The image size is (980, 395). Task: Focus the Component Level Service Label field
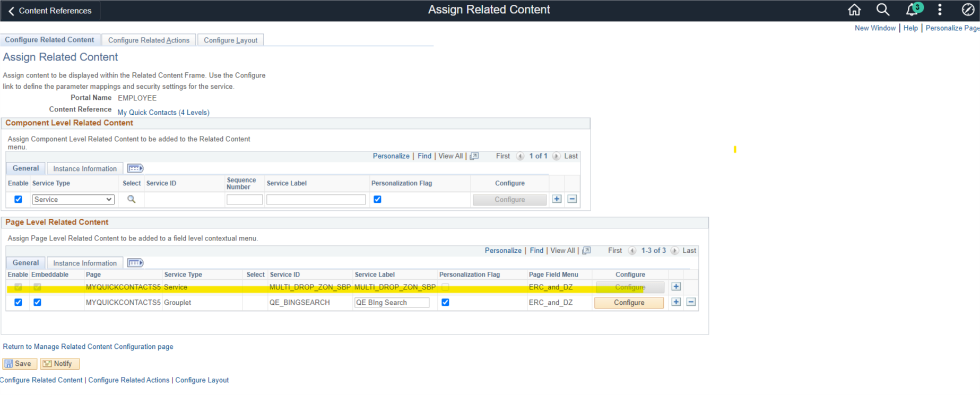pyautogui.click(x=316, y=200)
